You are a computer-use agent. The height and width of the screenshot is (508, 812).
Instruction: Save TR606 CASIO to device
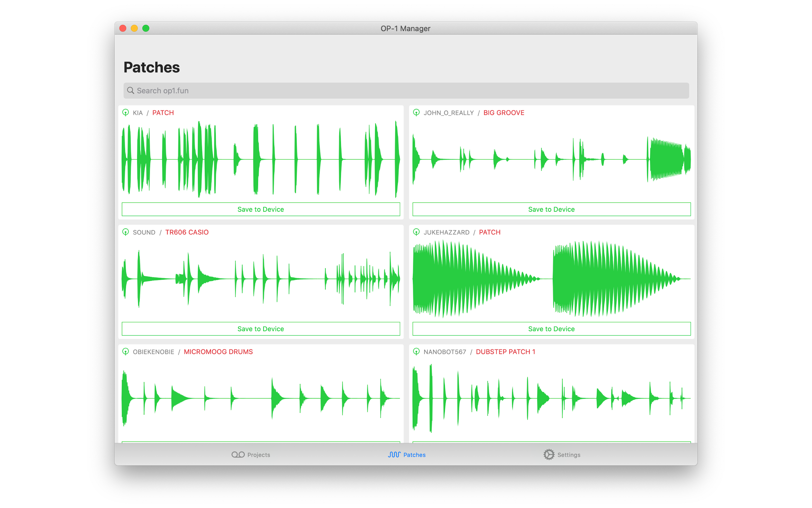261,329
